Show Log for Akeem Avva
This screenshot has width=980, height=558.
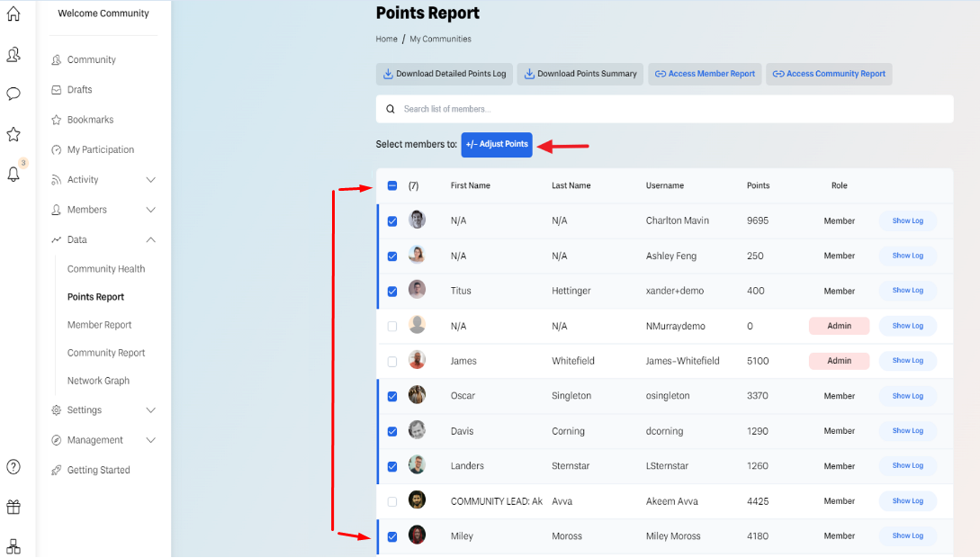click(x=907, y=500)
